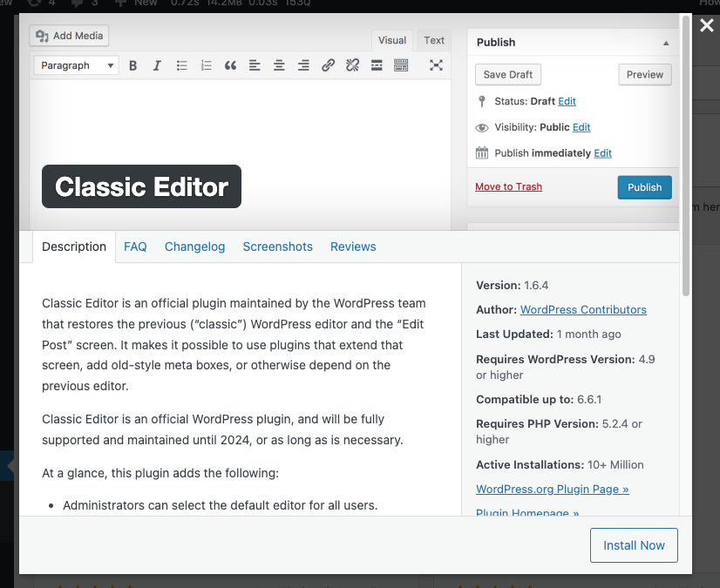Switch to the FAQ tab
Viewport: 720px width, 588px height.
135,247
